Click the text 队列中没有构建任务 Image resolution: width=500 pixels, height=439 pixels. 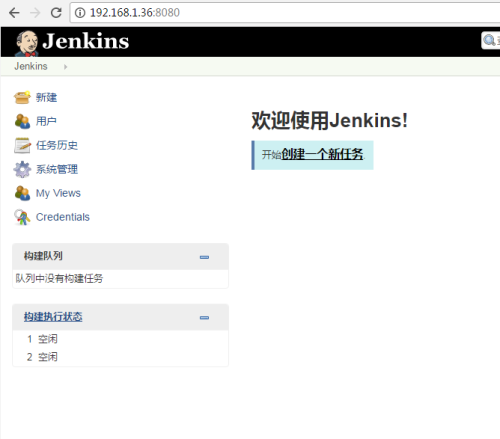(x=59, y=278)
